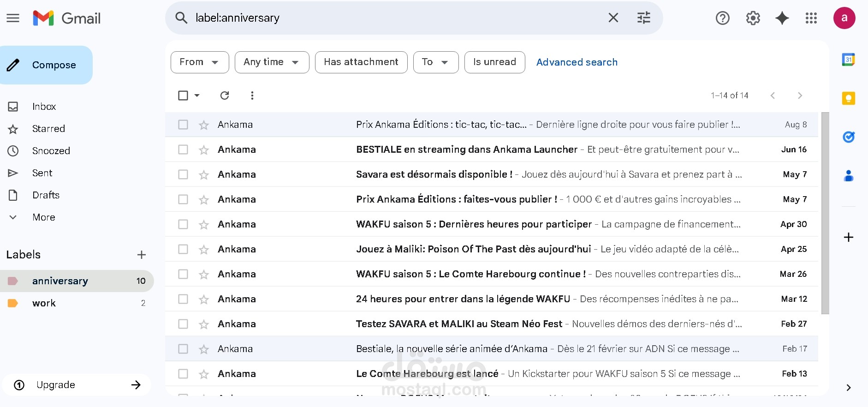
Task: Open the account avatar menu
Action: click(x=844, y=18)
